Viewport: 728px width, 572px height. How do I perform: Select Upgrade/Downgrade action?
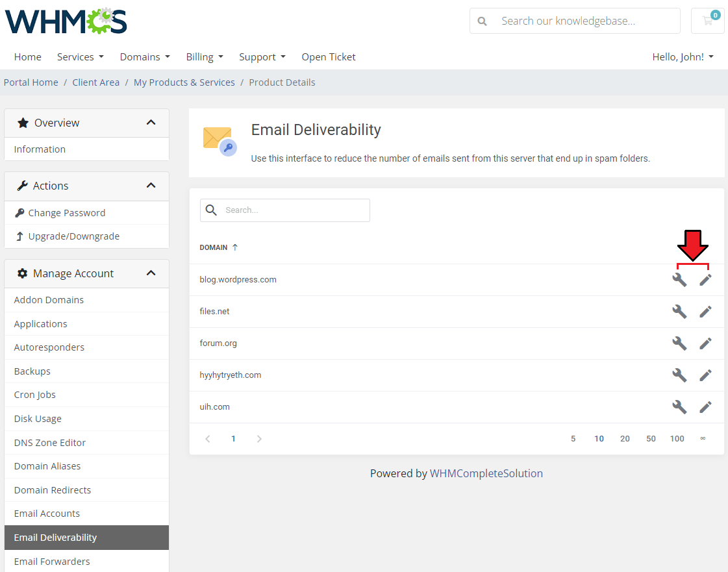(x=87, y=236)
